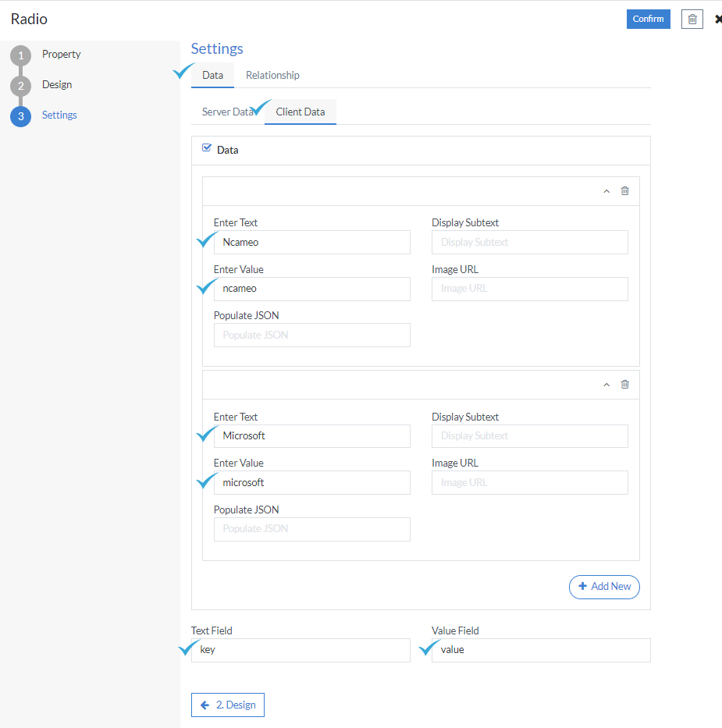The image size is (722, 728).
Task: Select step 3 Settings circle
Action: pos(20,115)
